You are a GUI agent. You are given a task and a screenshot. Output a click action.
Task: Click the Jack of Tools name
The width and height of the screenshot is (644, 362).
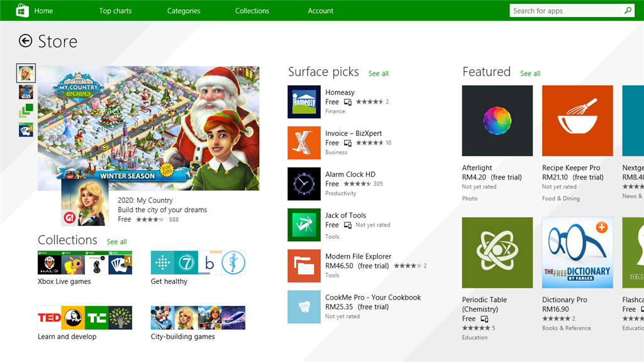pyautogui.click(x=345, y=215)
